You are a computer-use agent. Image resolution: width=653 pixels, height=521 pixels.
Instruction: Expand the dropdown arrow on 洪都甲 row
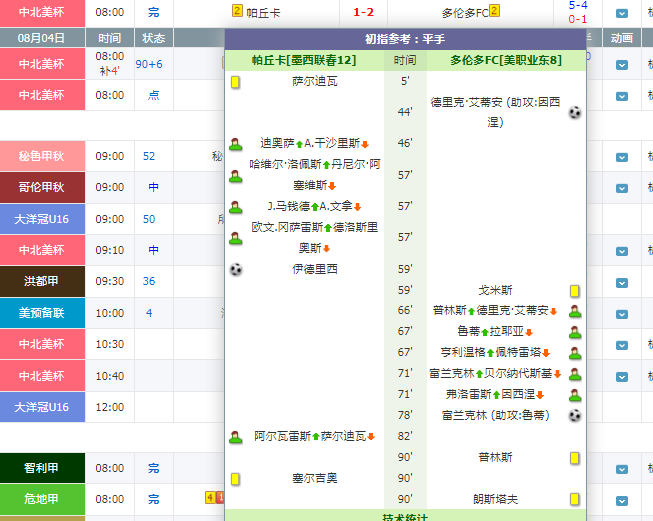tap(623, 281)
